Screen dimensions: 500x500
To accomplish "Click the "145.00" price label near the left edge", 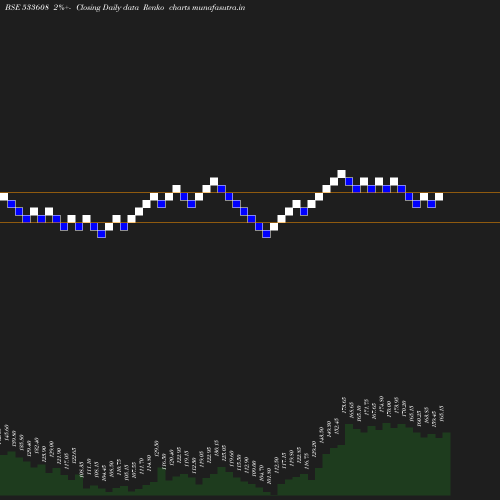I will [7, 432].
